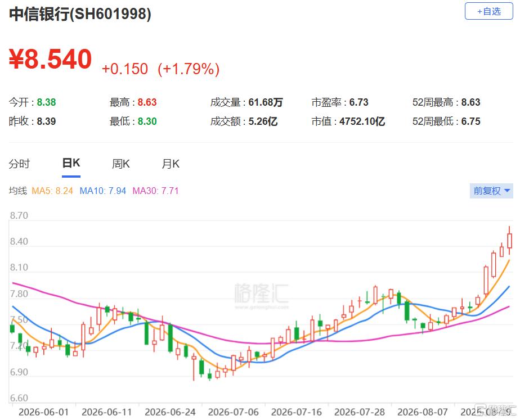Screen dimensions: 520x420
Task: Click the MA30: 7.71 indicator label
Action: [x=155, y=191]
